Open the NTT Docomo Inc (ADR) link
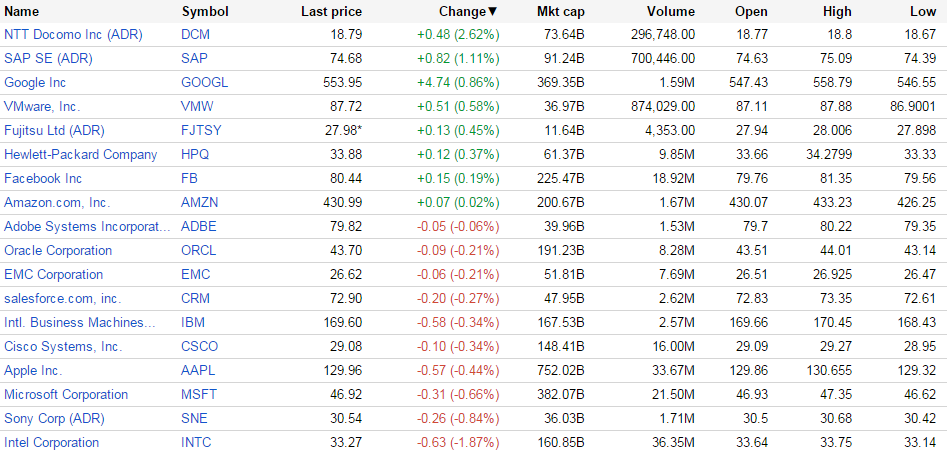 click(73, 34)
